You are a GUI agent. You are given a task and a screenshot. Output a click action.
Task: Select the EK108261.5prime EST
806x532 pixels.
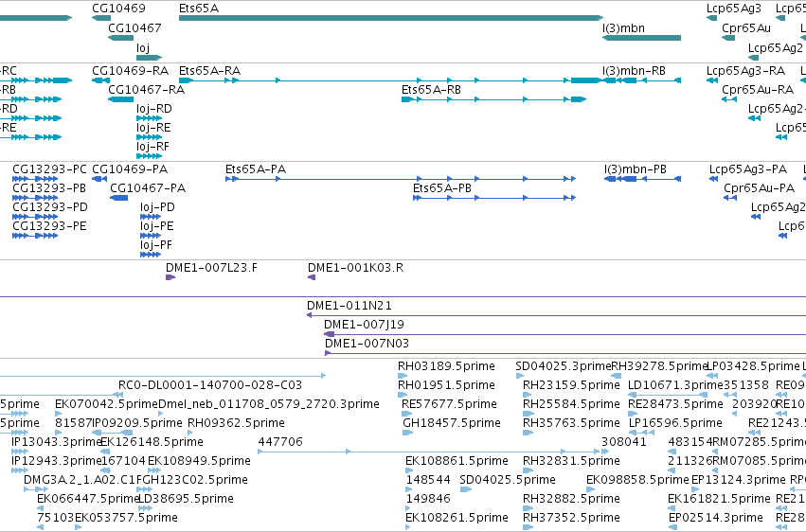(408, 528)
